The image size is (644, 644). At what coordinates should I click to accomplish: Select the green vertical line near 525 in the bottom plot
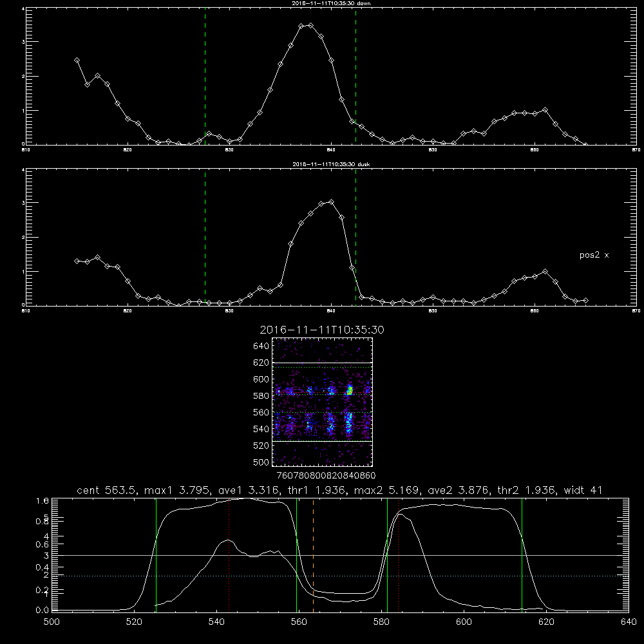[156, 555]
